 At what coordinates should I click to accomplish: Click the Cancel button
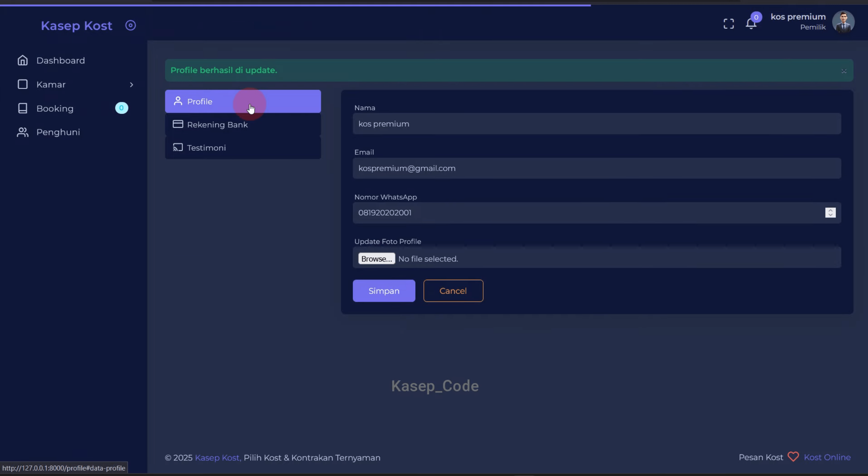coord(453,291)
